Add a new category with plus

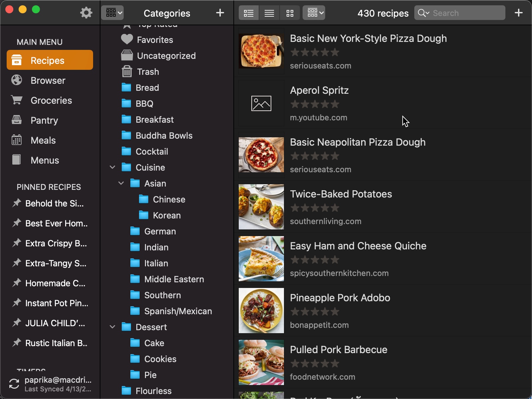[x=220, y=13]
